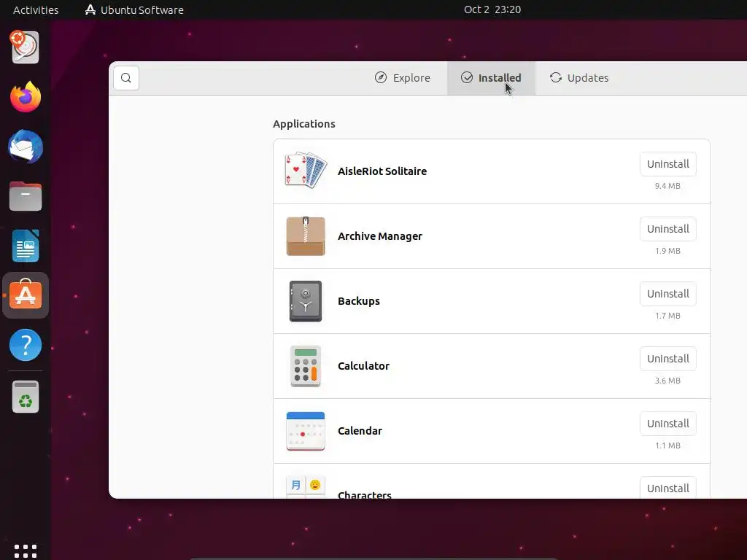Click the Ubuntu Software dock icon
747x560 pixels.
pyautogui.click(x=26, y=295)
